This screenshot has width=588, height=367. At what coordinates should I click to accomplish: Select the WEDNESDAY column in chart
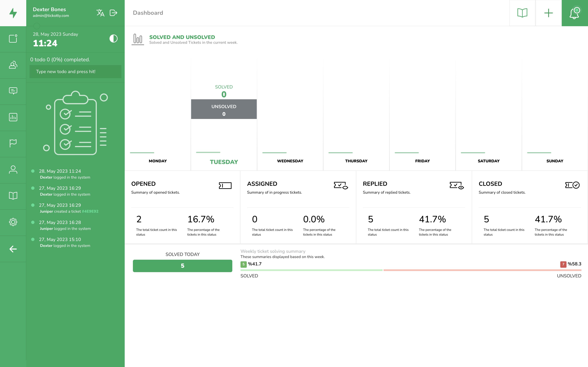pos(290,161)
